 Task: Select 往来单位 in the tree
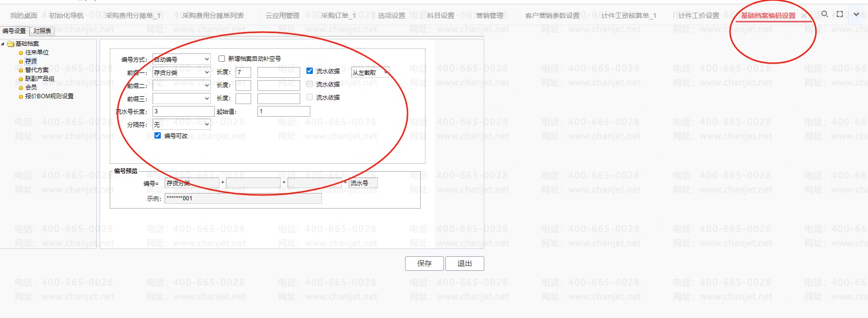37,53
